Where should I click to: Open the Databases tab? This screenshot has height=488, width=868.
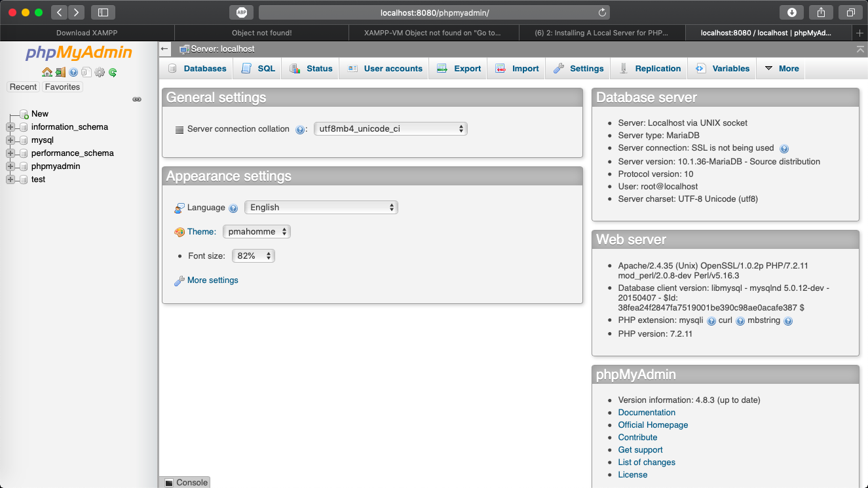tap(197, 69)
